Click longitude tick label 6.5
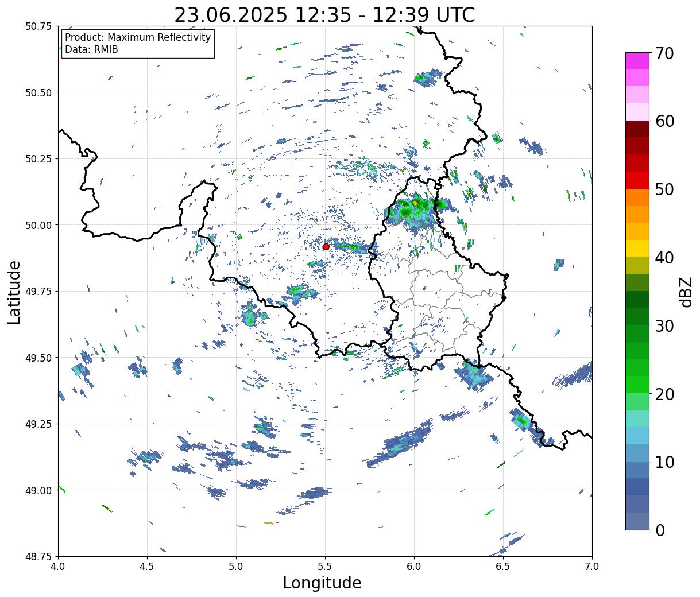700x597 pixels. pos(503,566)
